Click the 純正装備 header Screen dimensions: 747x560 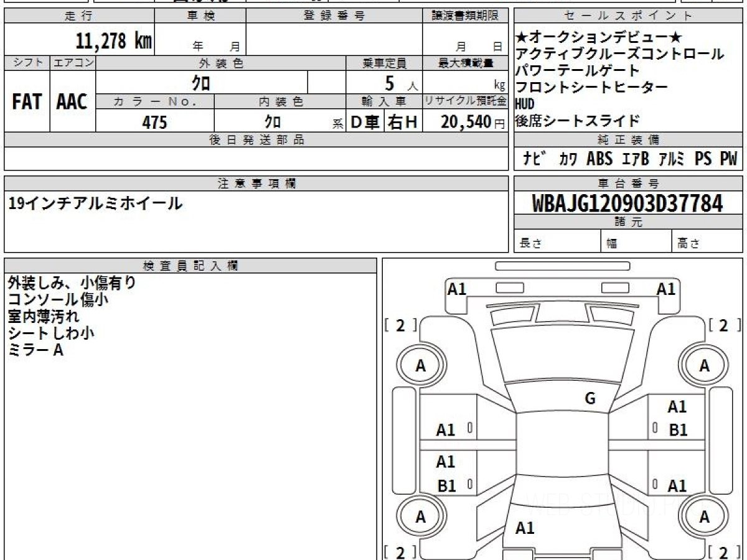[x=628, y=139]
